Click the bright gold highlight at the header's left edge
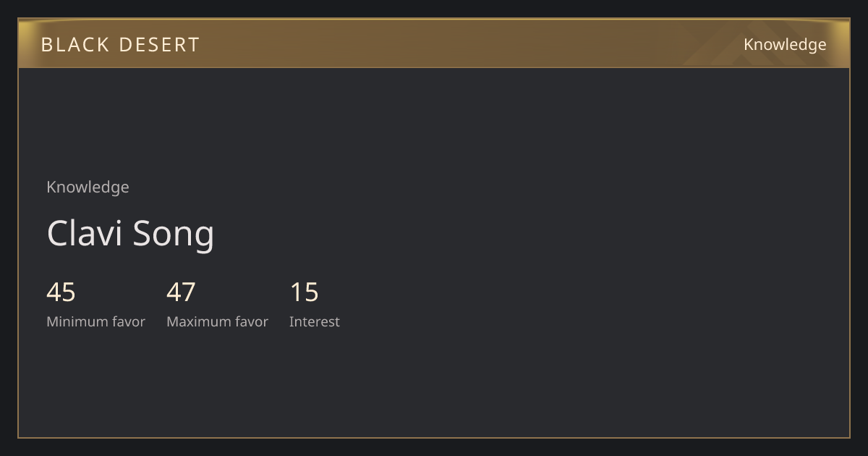 (x=24, y=43)
